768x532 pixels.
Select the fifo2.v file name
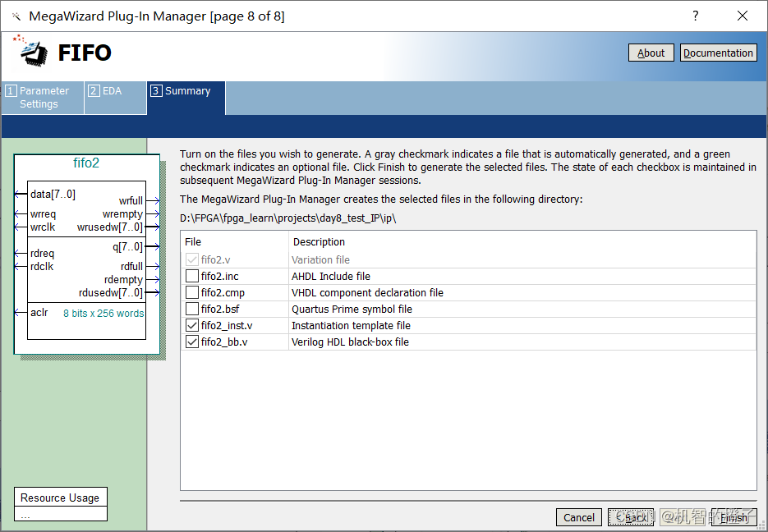215,260
